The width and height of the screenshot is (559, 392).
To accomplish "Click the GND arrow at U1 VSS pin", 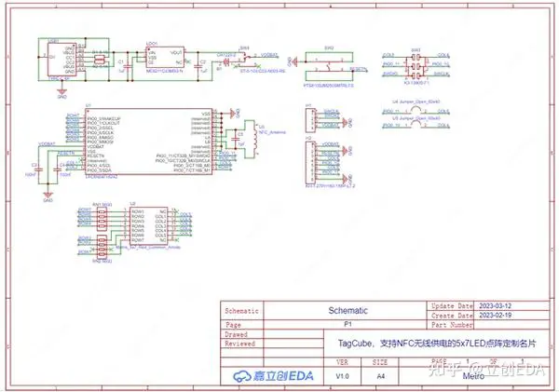I will (x=234, y=114).
